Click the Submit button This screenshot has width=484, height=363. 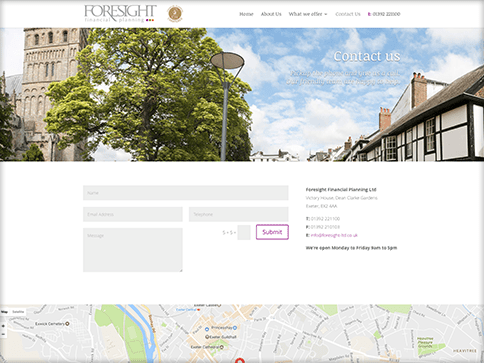(272, 232)
